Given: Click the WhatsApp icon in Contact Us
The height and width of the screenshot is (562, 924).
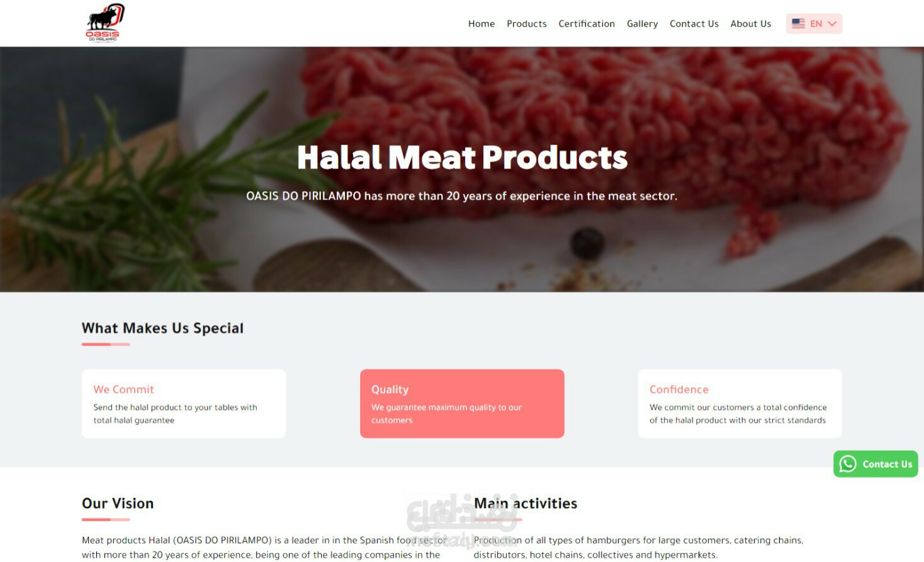Looking at the screenshot, I should (848, 464).
